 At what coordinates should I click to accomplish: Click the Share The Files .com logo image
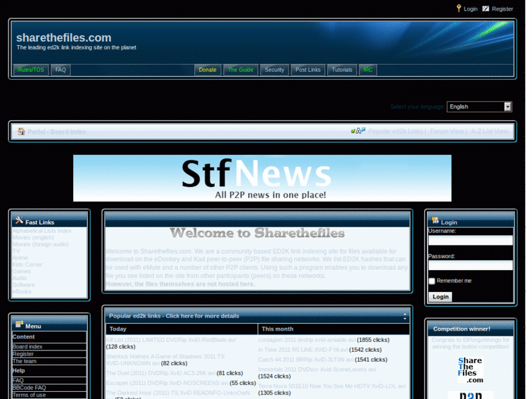pyautogui.click(x=470, y=370)
